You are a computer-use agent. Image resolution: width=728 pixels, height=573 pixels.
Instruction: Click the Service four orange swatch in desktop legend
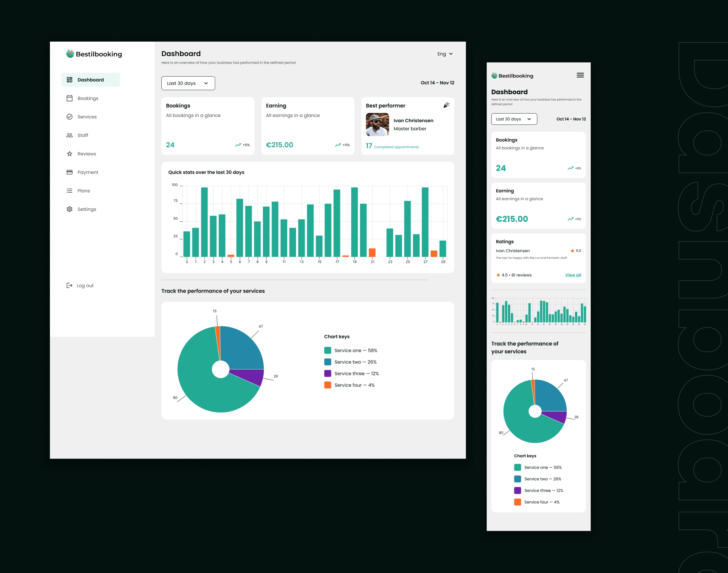[x=327, y=385]
